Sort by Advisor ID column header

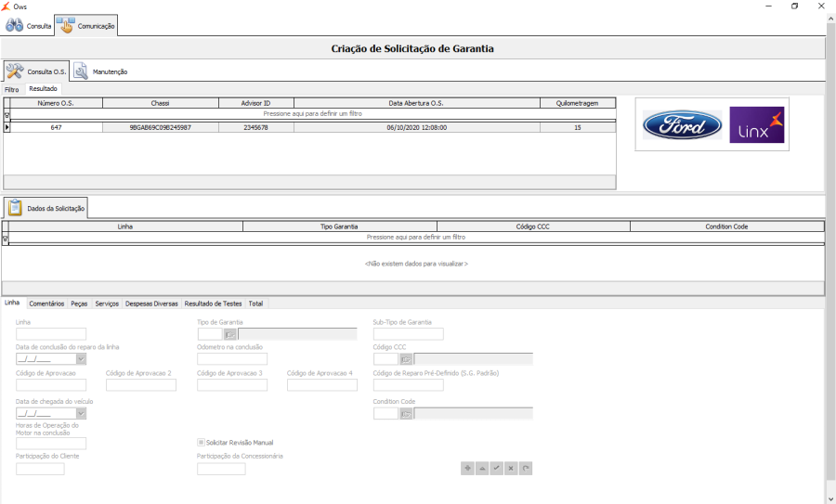[256, 103]
